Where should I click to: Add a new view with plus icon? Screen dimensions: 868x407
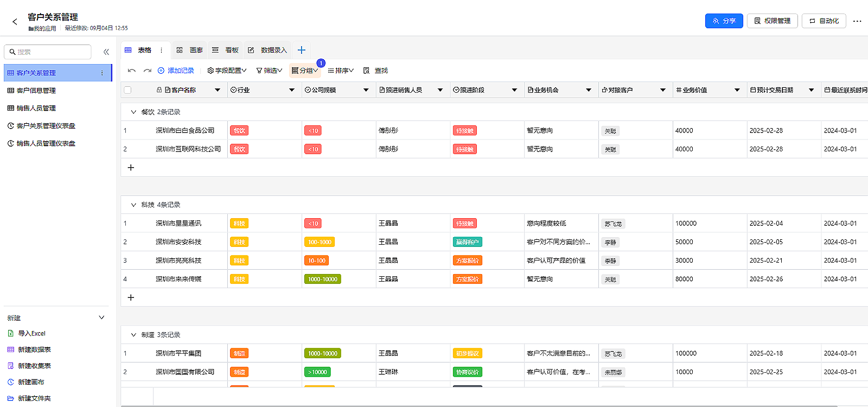point(302,50)
